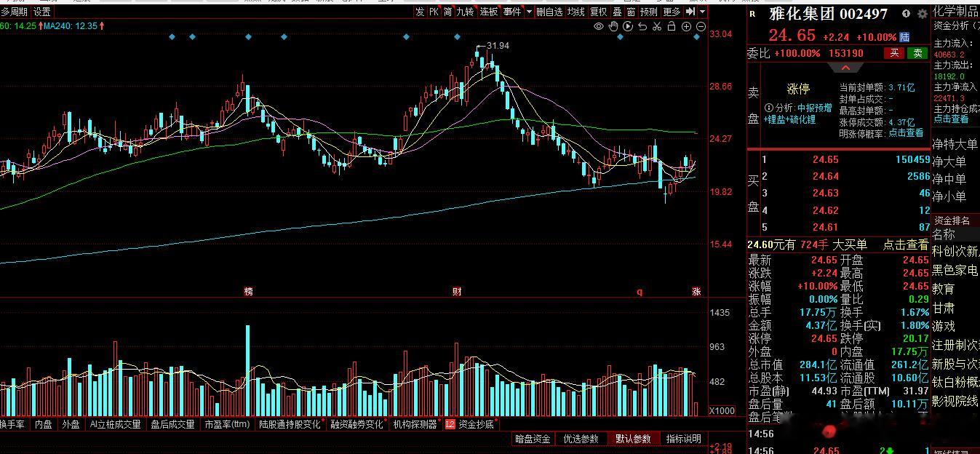Switch to 融资融券变化 tab
This screenshot has width=980, height=454.
tap(356, 424)
